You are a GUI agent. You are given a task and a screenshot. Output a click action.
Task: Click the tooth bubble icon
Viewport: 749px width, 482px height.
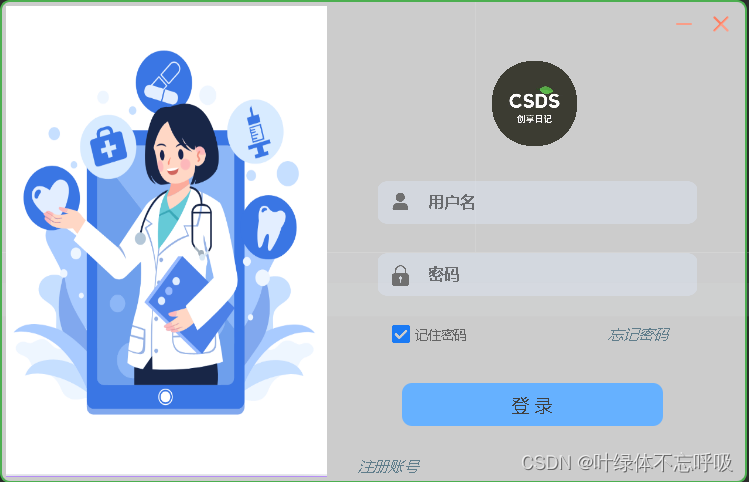(x=269, y=227)
